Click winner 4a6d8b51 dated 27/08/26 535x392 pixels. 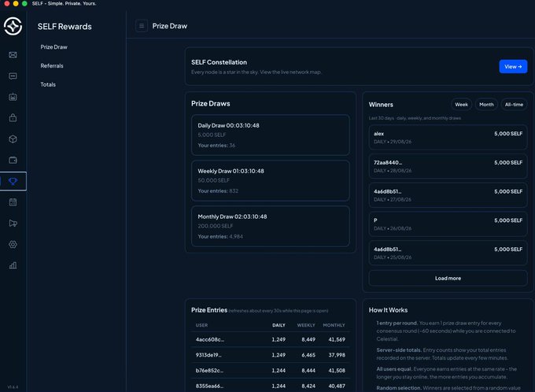448,195
